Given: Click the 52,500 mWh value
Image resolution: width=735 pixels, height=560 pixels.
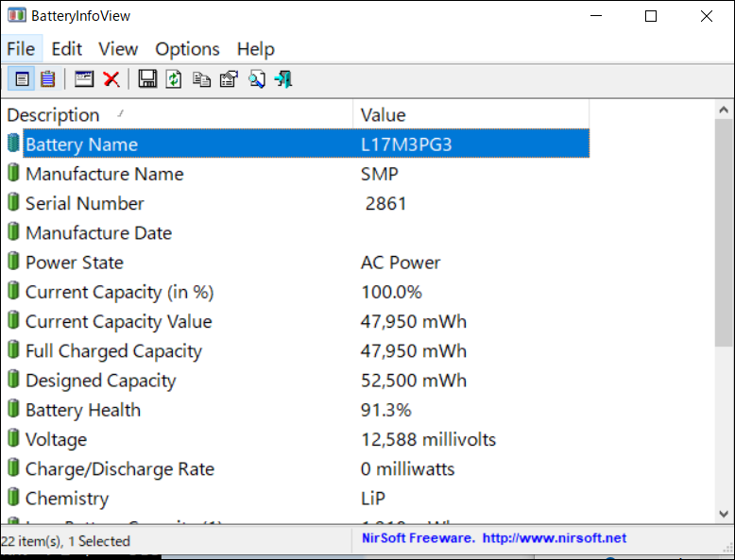Looking at the screenshot, I should click(x=414, y=381).
